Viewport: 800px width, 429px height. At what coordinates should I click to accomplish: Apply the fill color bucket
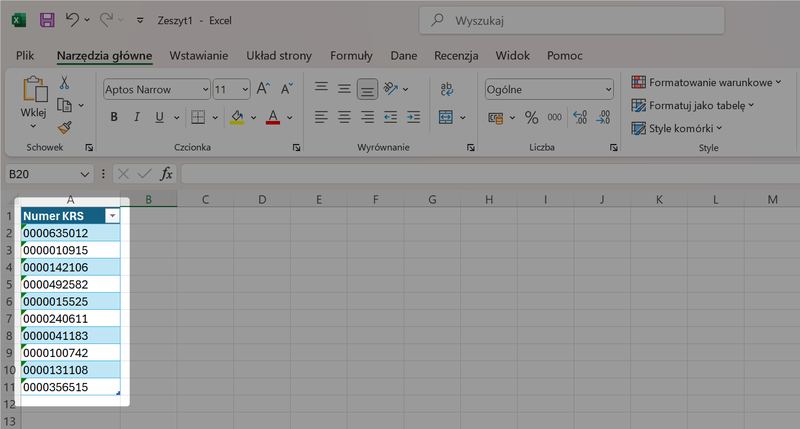click(237, 117)
